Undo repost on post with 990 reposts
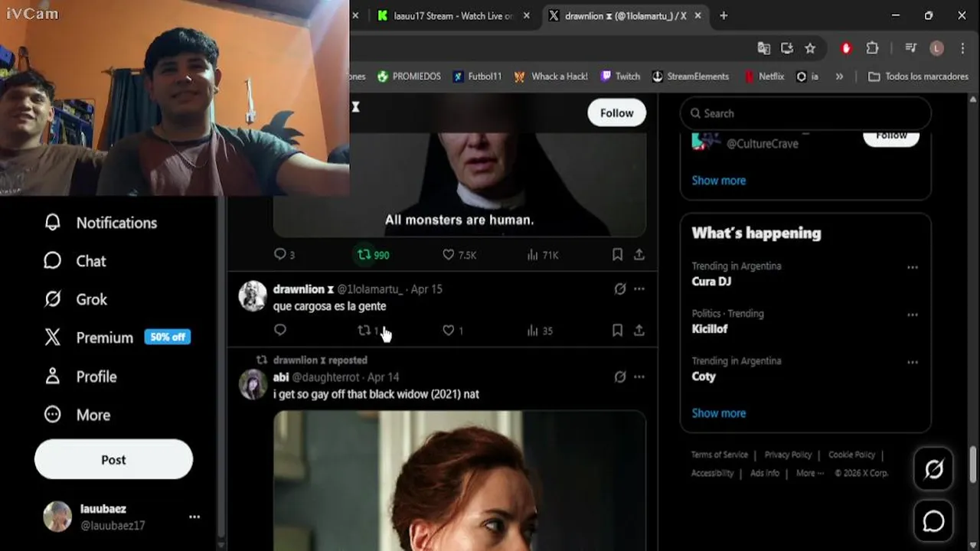Viewport: 980px width, 551px height. coord(373,254)
